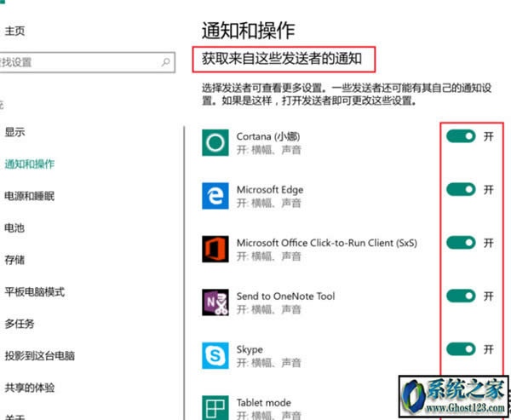511x420 pixels.
Task: Open the Microsoft Edge app icon
Action: pyautogui.click(x=215, y=196)
